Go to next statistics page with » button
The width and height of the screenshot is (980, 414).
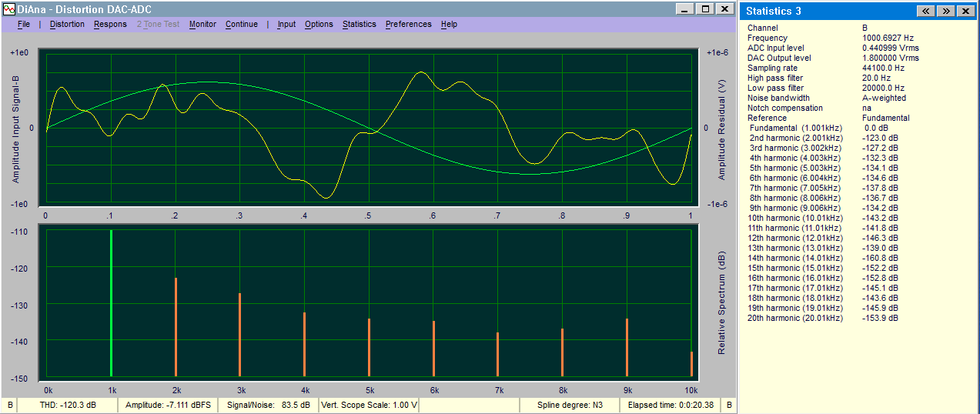pos(945,11)
